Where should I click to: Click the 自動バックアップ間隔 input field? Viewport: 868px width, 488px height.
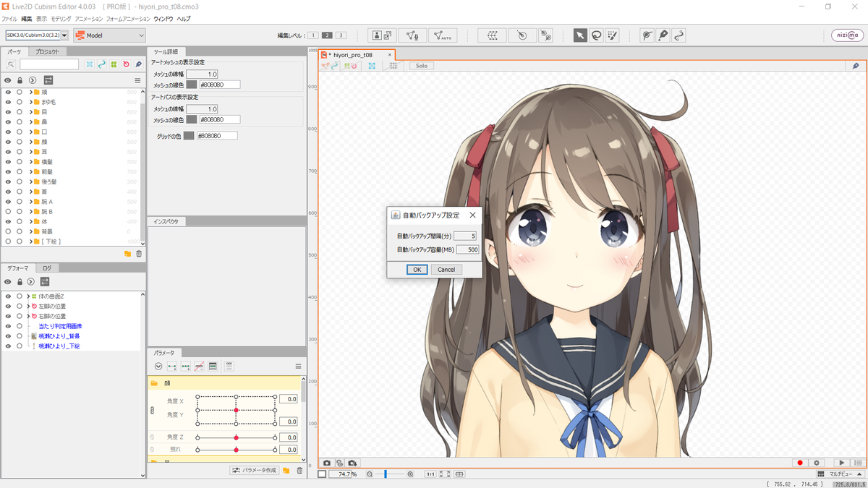pos(465,236)
